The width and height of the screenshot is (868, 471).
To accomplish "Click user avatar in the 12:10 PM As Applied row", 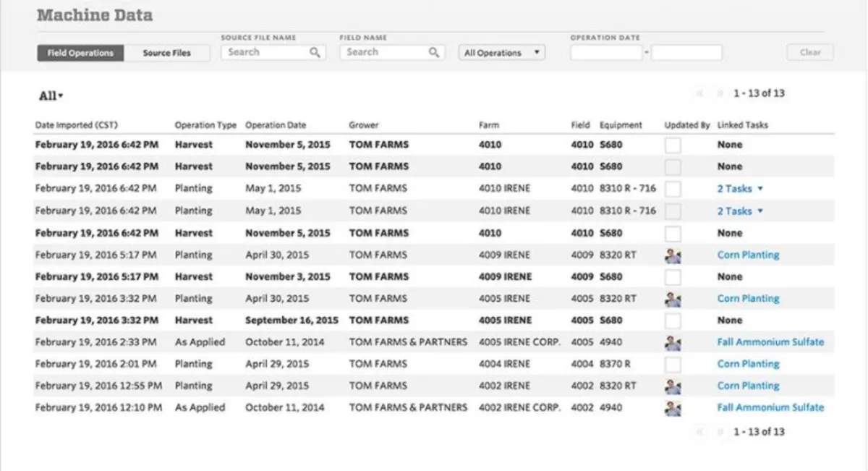I will 673,408.
